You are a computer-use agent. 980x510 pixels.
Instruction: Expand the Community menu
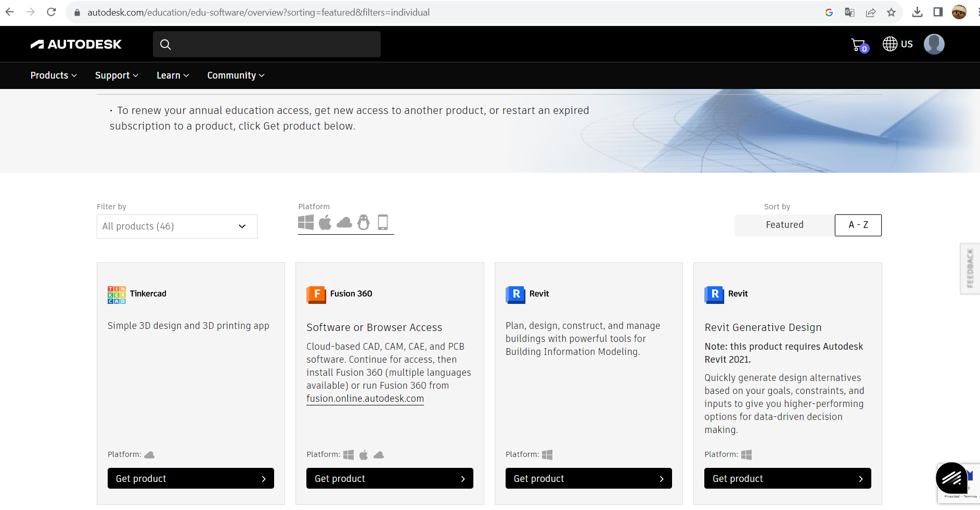tap(236, 75)
